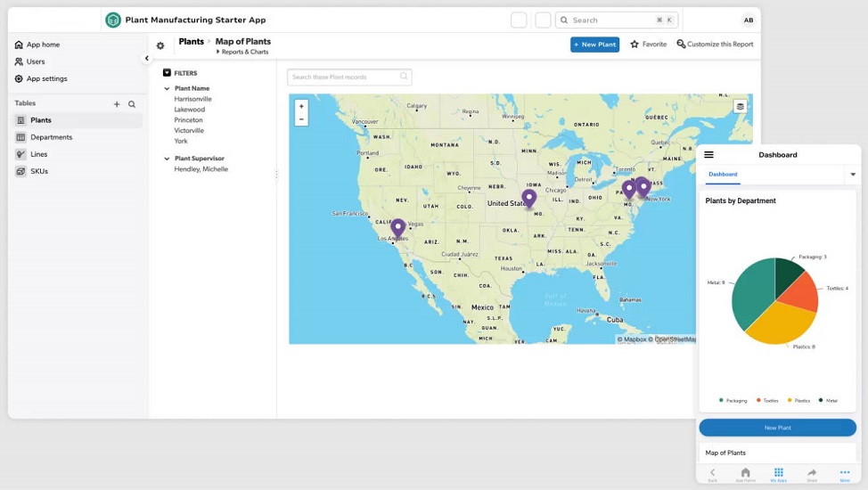Click the Search these Plant records field

(x=344, y=78)
